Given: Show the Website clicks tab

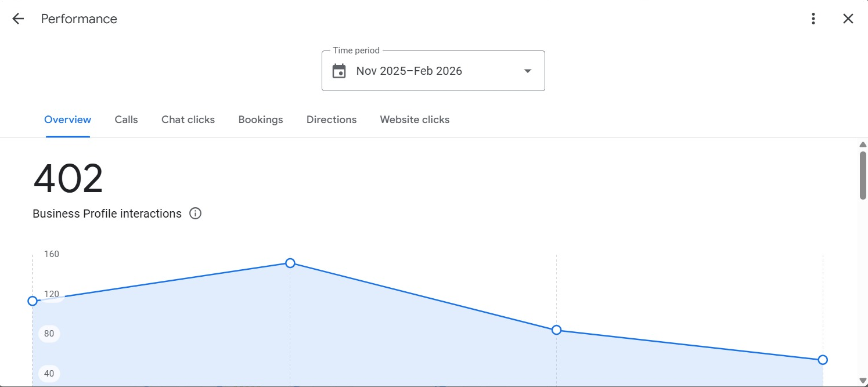Looking at the screenshot, I should coord(415,120).
